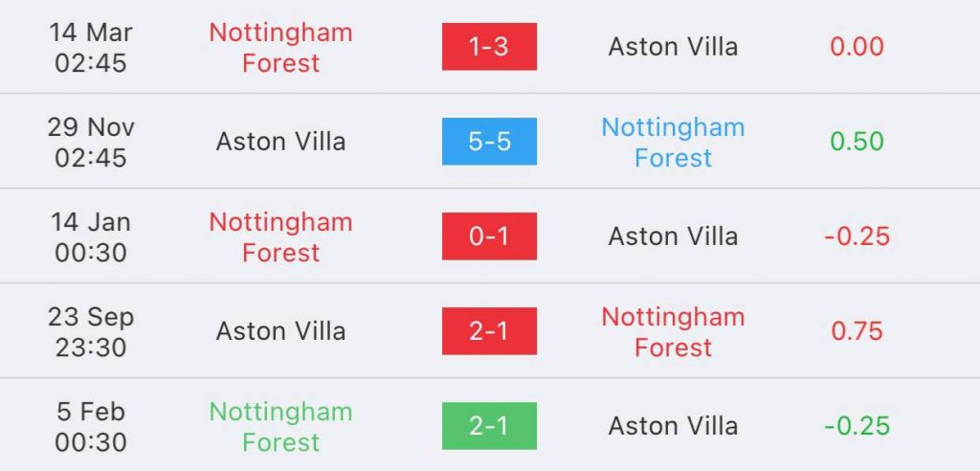The image size is (980, 471).
Task: Select Aston Villa in 14 Mar row
Action: pos(673,47)
